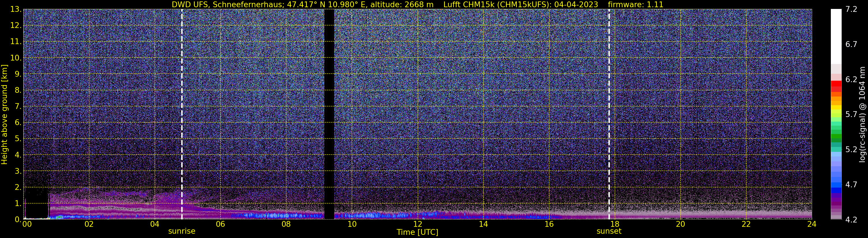Click the '02' tick on the time axis

click(x=89, y=224)
